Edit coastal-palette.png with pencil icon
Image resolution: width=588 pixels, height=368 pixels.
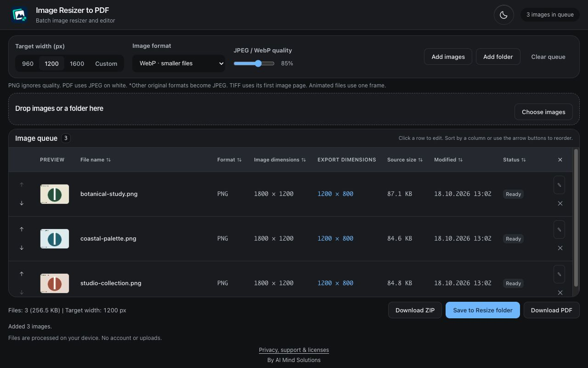(x=559, y=230)
